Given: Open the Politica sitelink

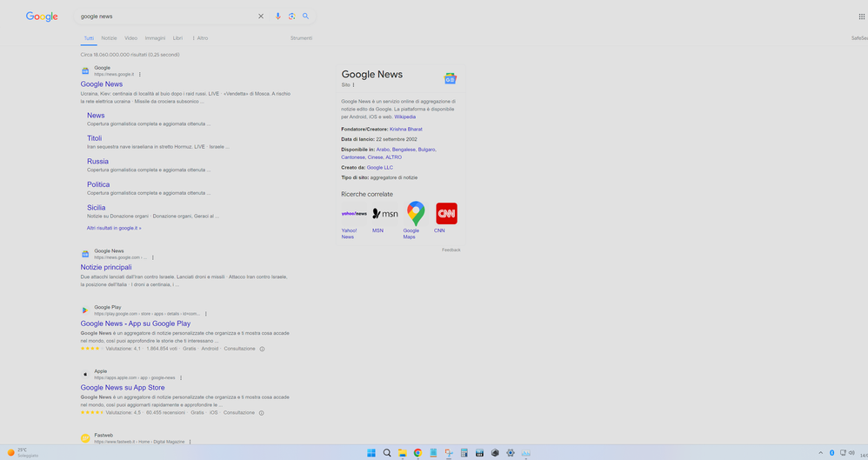Looking at the screenshot, I should 98,185.
